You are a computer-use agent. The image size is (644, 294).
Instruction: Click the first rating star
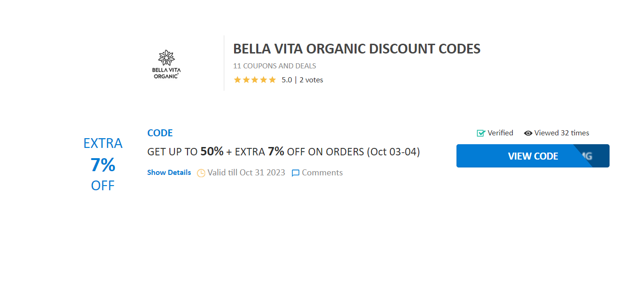[237, 80]
